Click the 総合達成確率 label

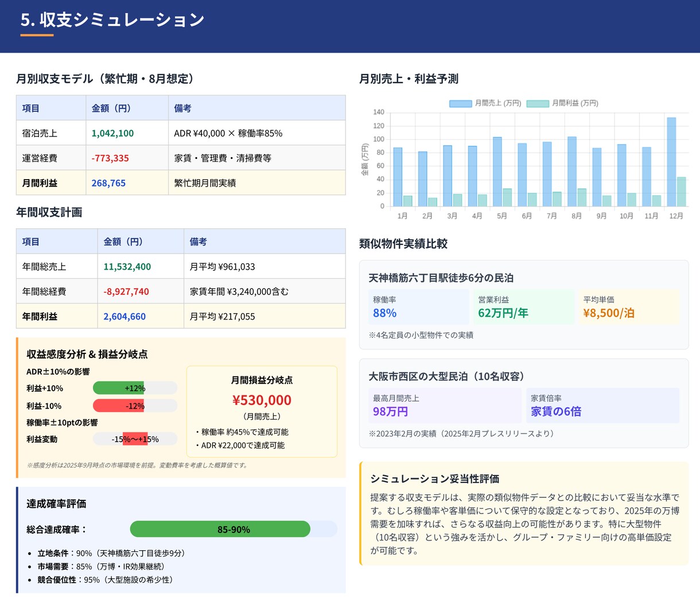pyautogui.click(x=57, y=529)
